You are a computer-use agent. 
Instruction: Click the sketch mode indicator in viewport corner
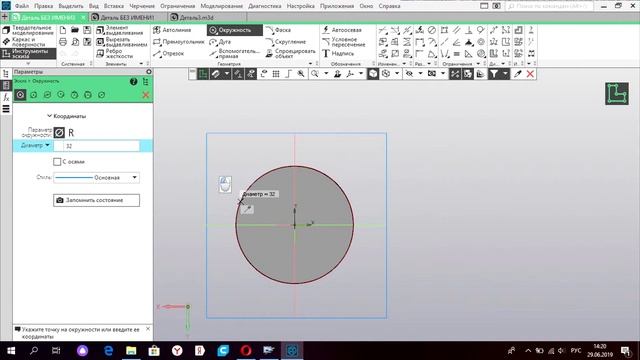click(x=617, y=93)
